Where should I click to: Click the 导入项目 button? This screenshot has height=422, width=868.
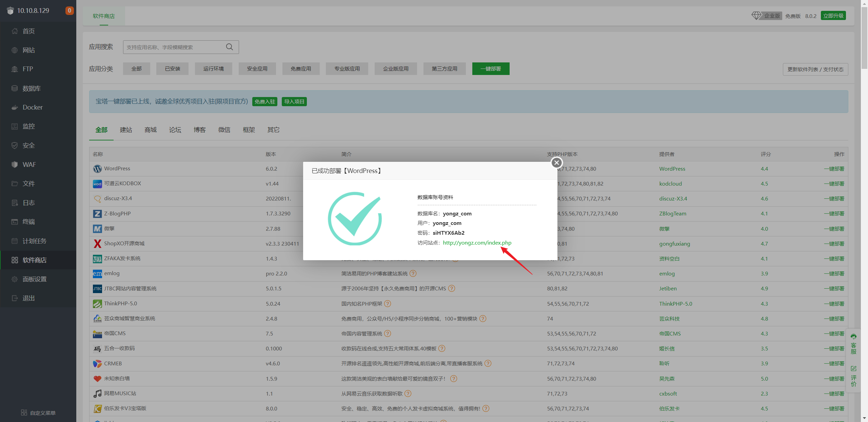(294, 102)
